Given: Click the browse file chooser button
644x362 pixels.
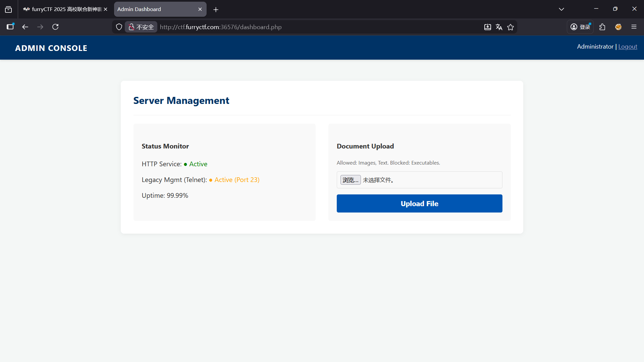Looking at the screenshot, I should point(350,180).
